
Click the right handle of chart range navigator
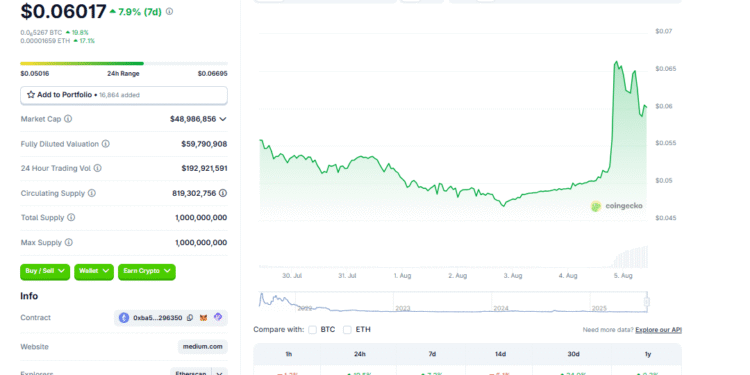point(647,302)
